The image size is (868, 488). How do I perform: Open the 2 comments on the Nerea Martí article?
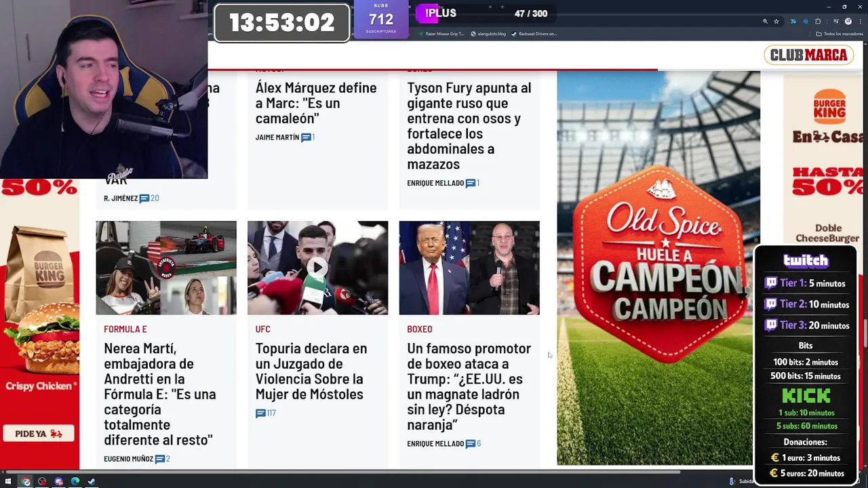(x=162, y=459)
